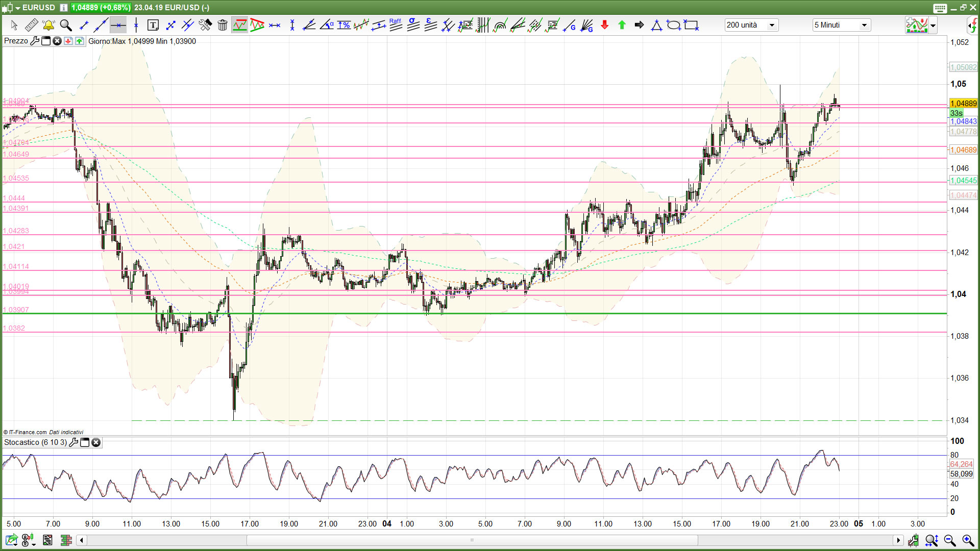The image size is (980, 551).
Task: Select the Raff regression channel tool
Action: pos(396,25)
